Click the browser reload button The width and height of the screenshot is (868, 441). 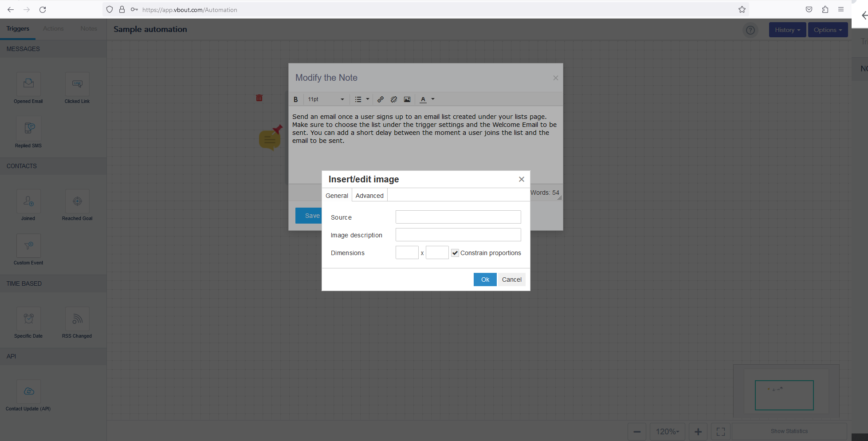coord(43,9)
